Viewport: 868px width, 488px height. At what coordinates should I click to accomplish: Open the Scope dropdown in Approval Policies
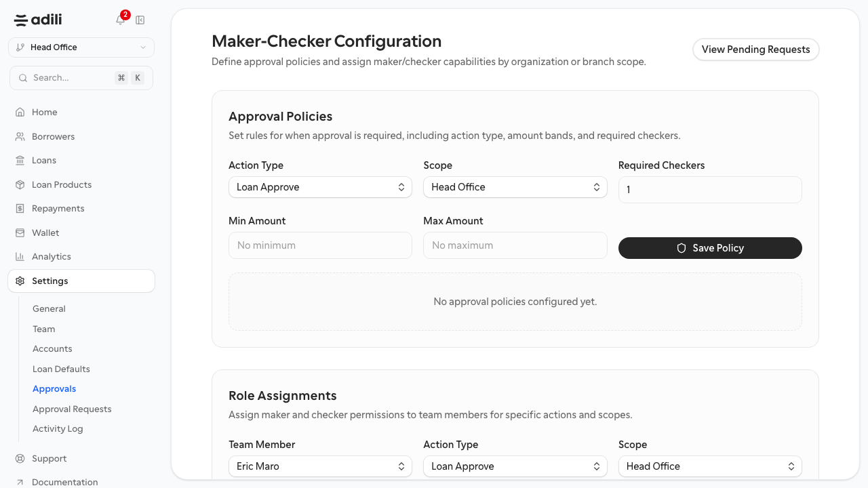[x=515, y=187]
